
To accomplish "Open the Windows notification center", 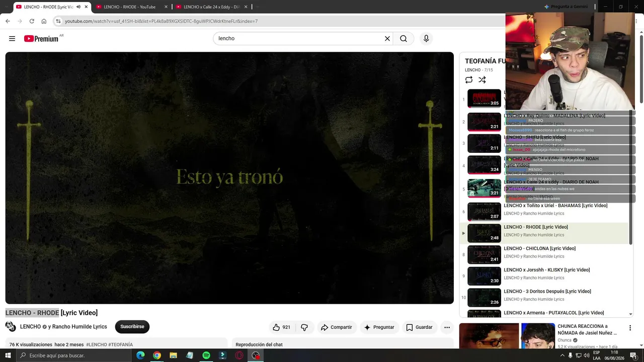I will (x=633, y=355).
